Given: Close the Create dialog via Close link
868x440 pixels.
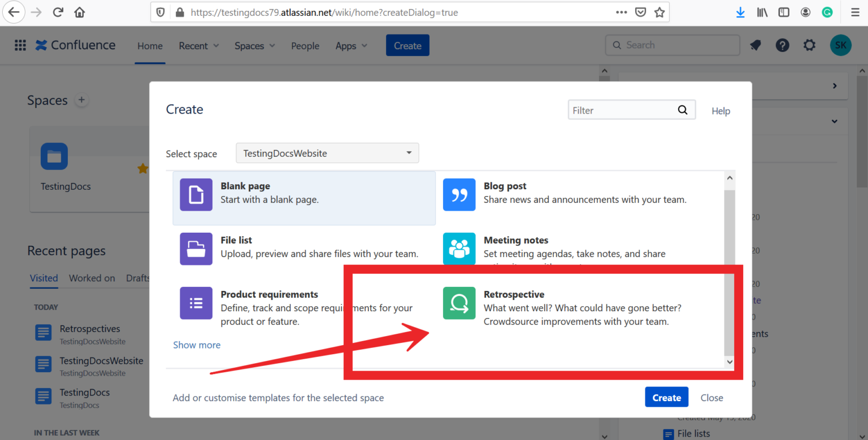Looking at the screenshot, I should pos(711,398).
